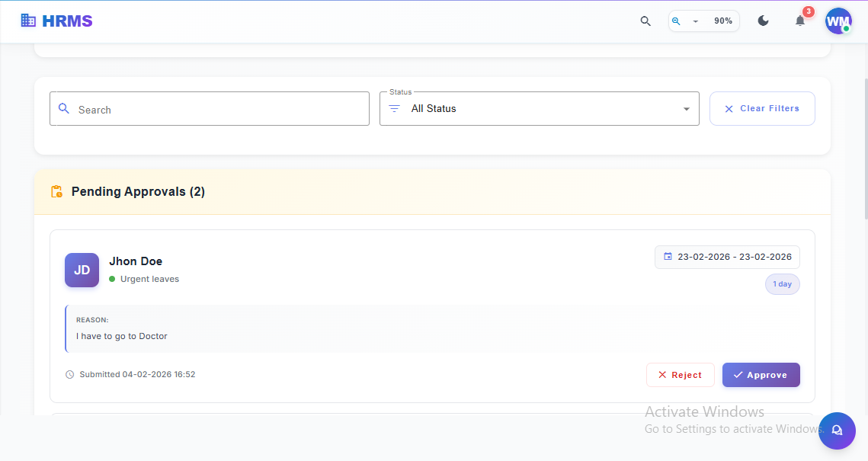The width and height of the screenshot is (868, 461).
Task: Click the JD avatar of Jhon Doe
Action: pyautogui.click(x=82, y=270)
